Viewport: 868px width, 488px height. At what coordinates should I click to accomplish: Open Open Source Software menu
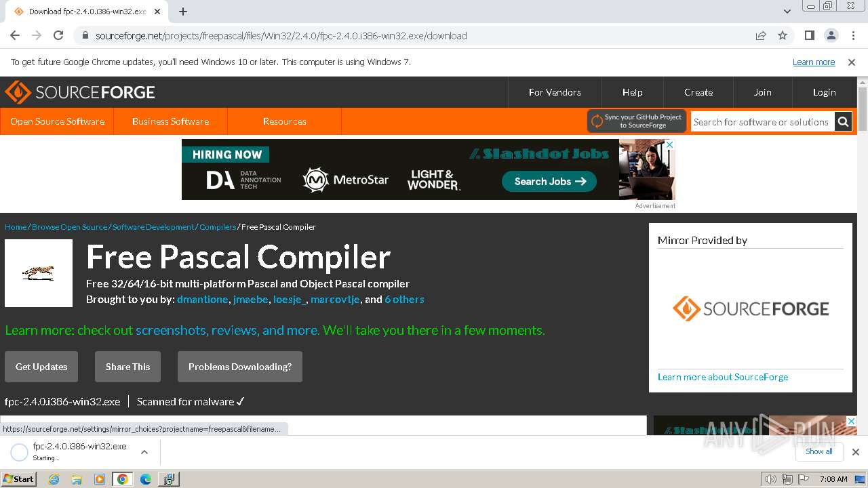[57, 121]
